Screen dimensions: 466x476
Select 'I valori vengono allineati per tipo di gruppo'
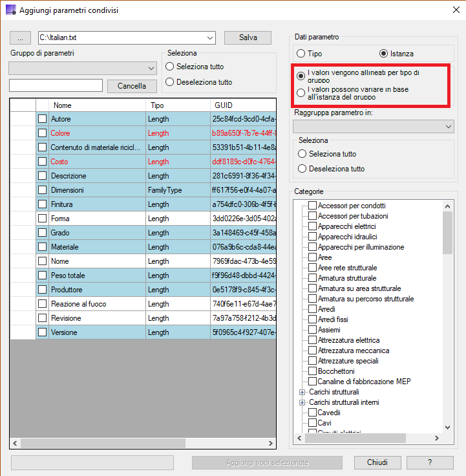pos(301,76)
